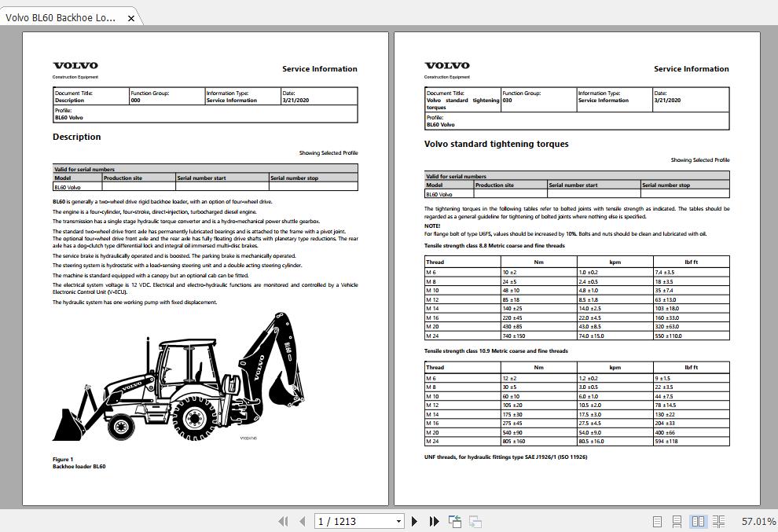Toggle facing pages layout
The height and width of the screenshot is (532, 778).
coord(699,521)
